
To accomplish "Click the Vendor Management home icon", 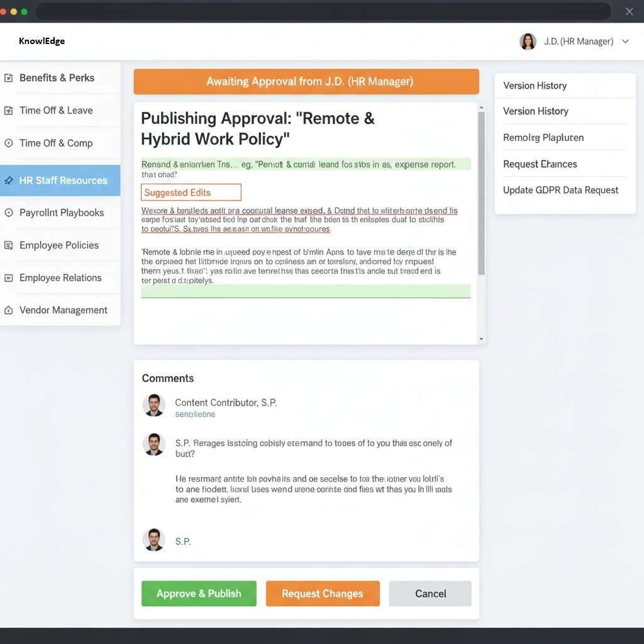I will (x=8, y=310).
